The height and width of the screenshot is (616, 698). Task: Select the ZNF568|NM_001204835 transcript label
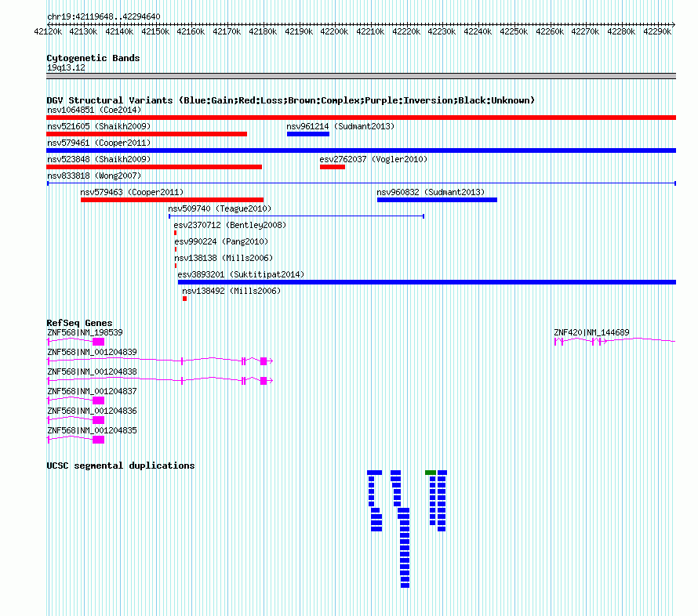point(92,430)
